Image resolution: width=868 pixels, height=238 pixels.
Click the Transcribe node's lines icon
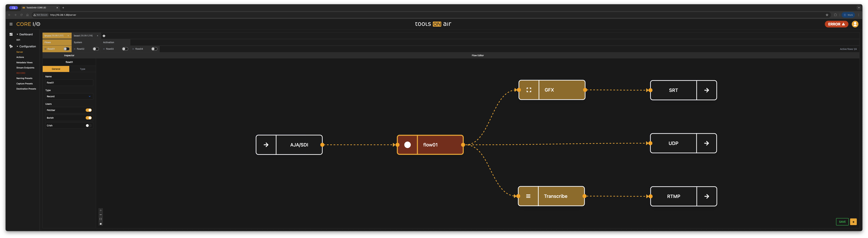click(x=528, y=196)
